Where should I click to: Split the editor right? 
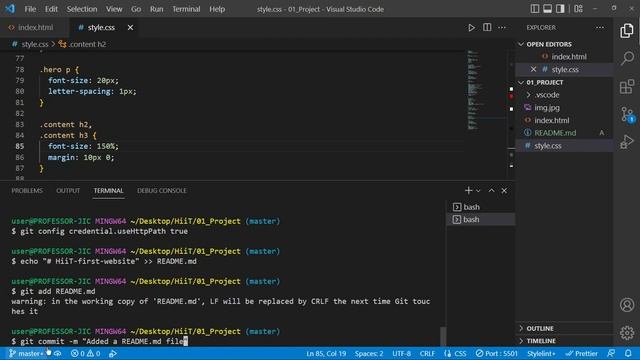pos(487,27)
